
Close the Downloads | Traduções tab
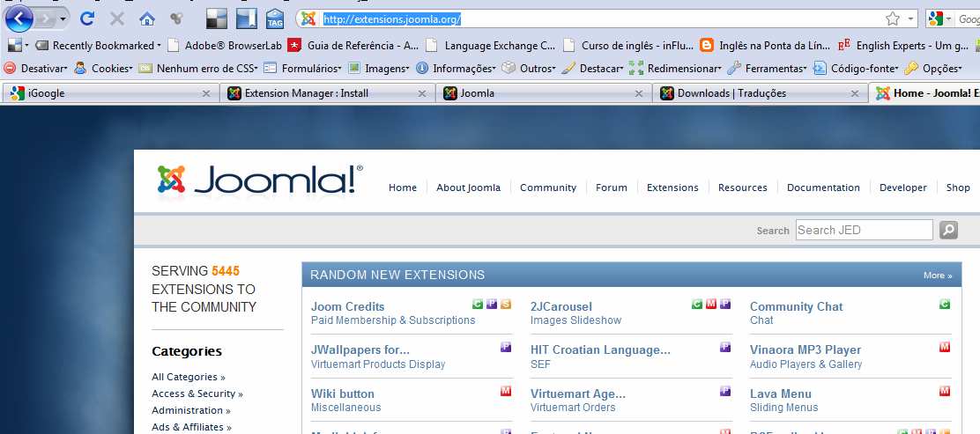tap(854, 93)
